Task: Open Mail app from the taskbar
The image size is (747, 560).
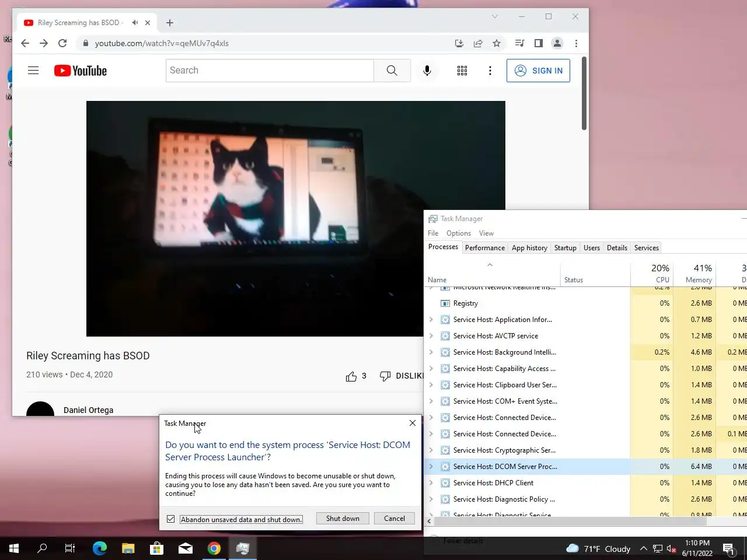Action: coord(186,548)
